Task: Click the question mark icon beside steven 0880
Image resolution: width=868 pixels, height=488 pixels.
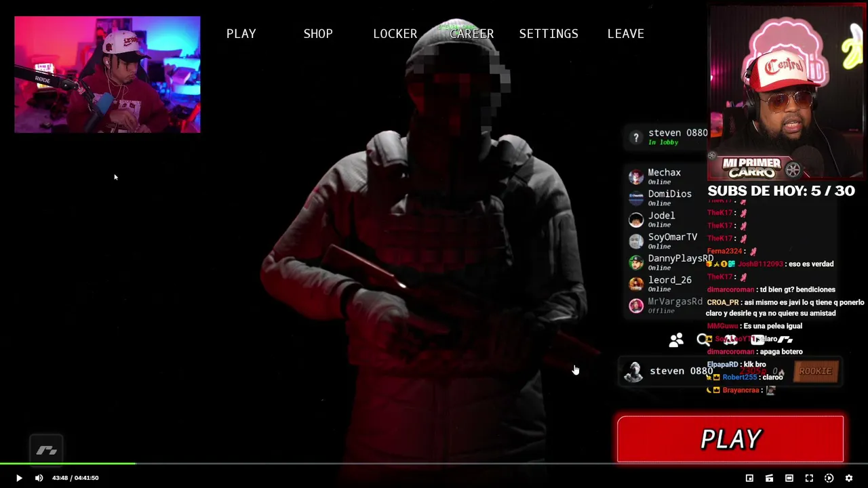Action: coord(635,138)
